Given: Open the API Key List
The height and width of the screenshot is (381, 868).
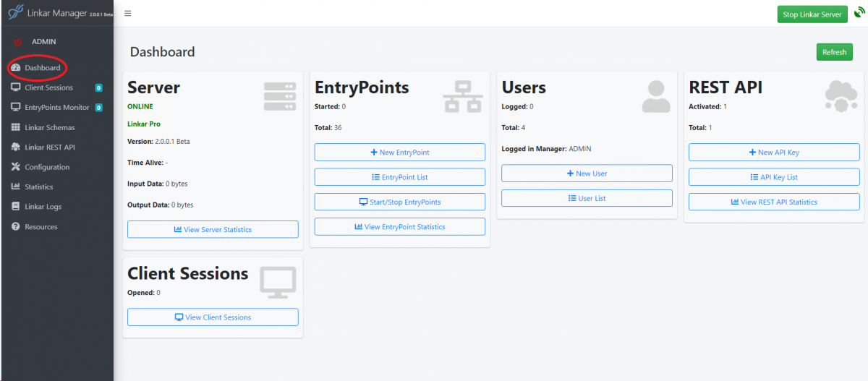Looking at the screenshot, I should (x=774, y=177).
